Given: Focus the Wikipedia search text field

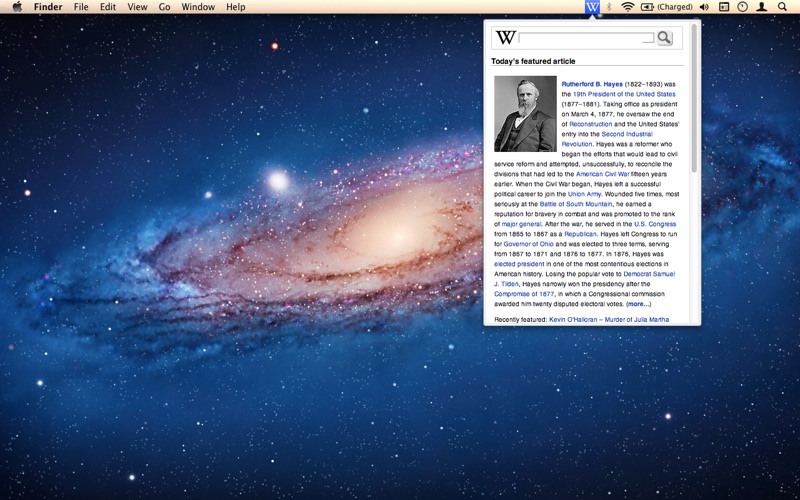Looking at the screenshot, I should pyautogui.click(x=586, y=38).
